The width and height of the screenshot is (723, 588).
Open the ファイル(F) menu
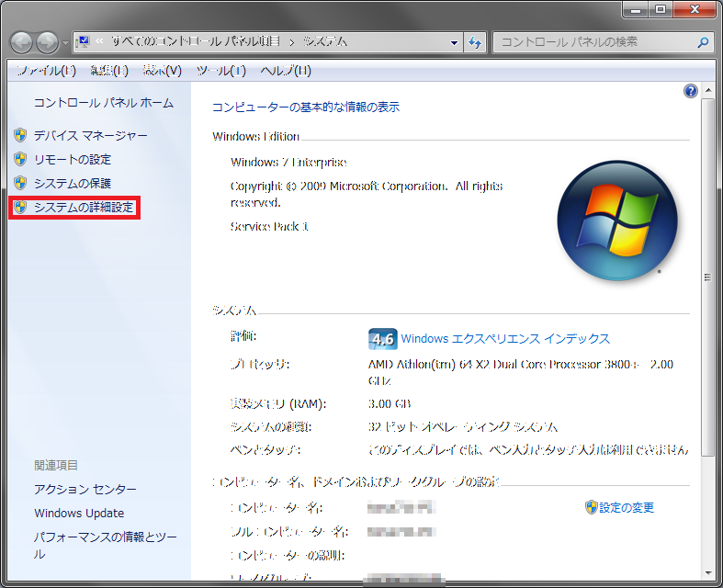click(46, 71)
